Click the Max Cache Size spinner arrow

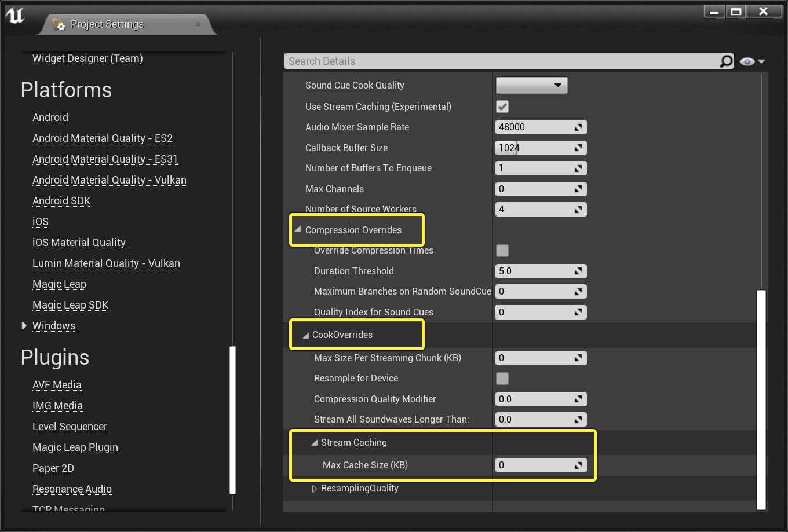(578, 465)
